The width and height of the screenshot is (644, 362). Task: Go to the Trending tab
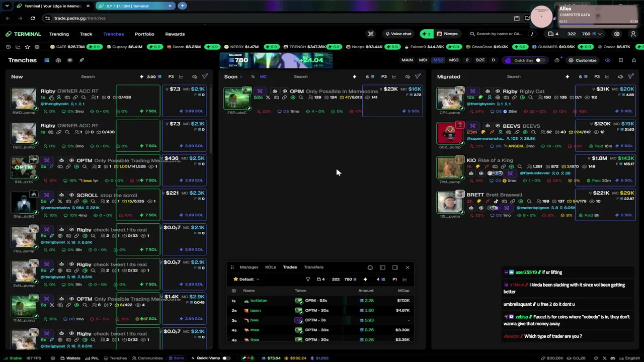59,34
